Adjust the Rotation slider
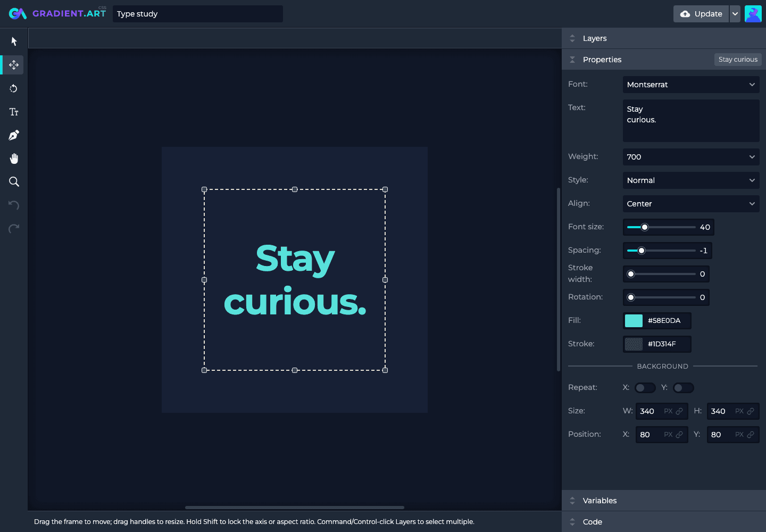 click(661, 297)
